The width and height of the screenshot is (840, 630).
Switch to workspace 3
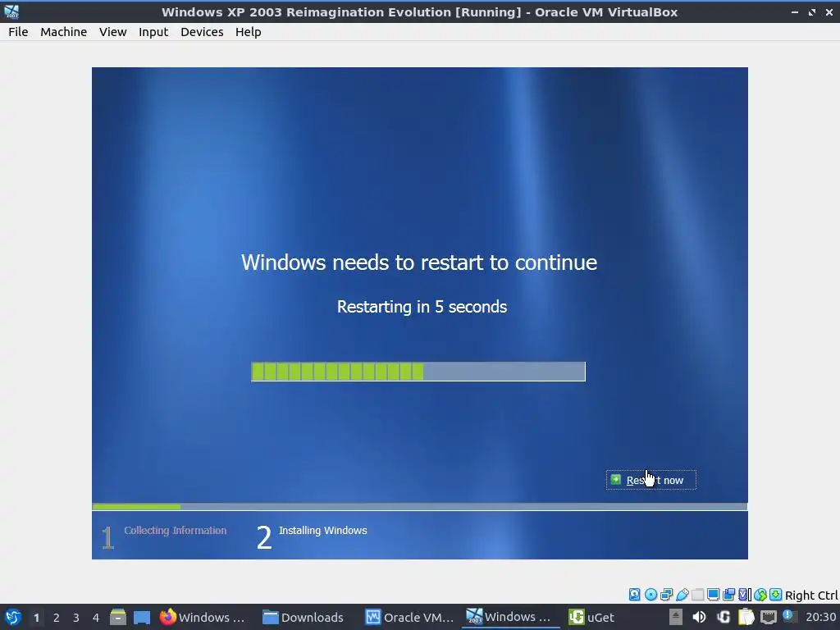[x=76, y=618]
